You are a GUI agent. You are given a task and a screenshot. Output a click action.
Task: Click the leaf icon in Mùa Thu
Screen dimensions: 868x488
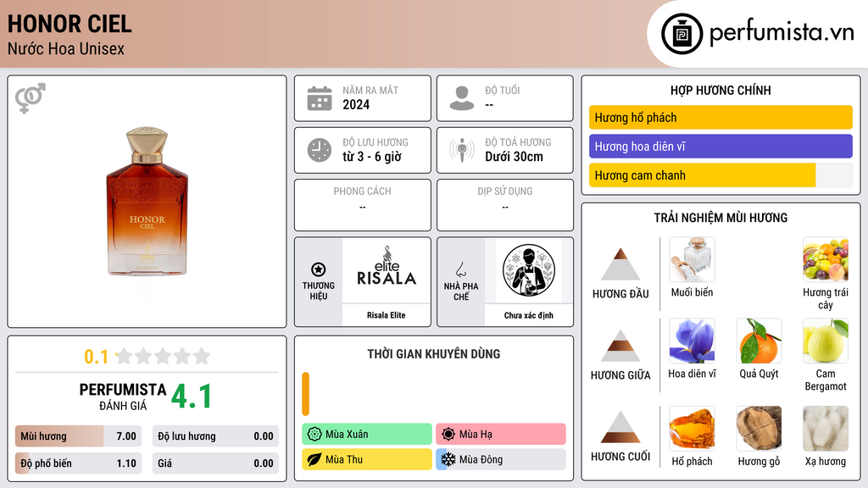click(x=314, y=459)
